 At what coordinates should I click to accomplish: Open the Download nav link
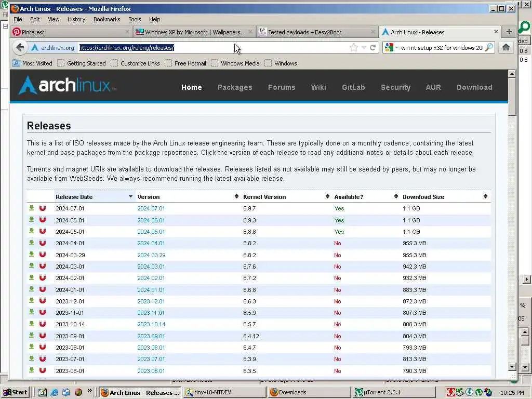[x=474, y=87]
